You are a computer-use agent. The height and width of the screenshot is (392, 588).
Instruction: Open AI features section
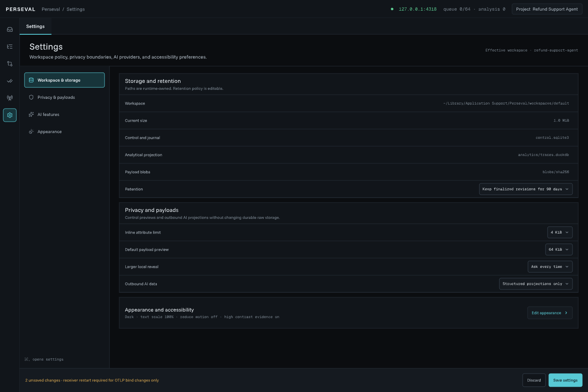tap(65, 114)
